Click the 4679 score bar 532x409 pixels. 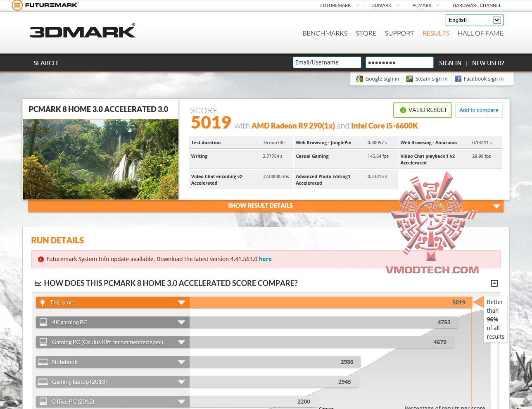(321, 342)
